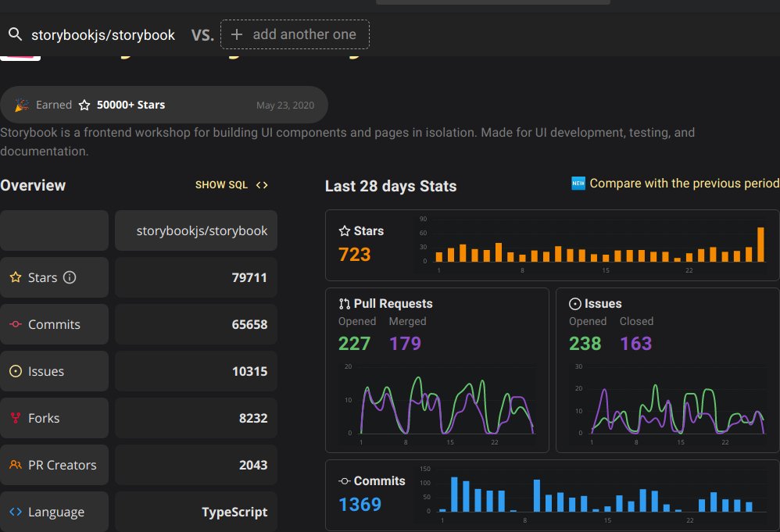The width and height of the screenshot is (780, 532).
Task: Click the Pull Requests icon in stats card
Action: 344,304
